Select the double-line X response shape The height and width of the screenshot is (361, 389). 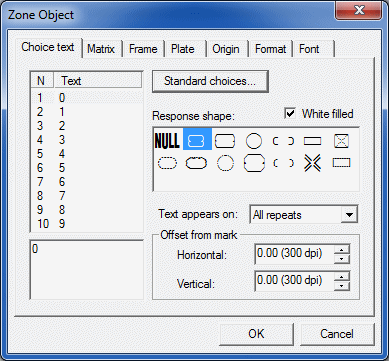(312, 163)
